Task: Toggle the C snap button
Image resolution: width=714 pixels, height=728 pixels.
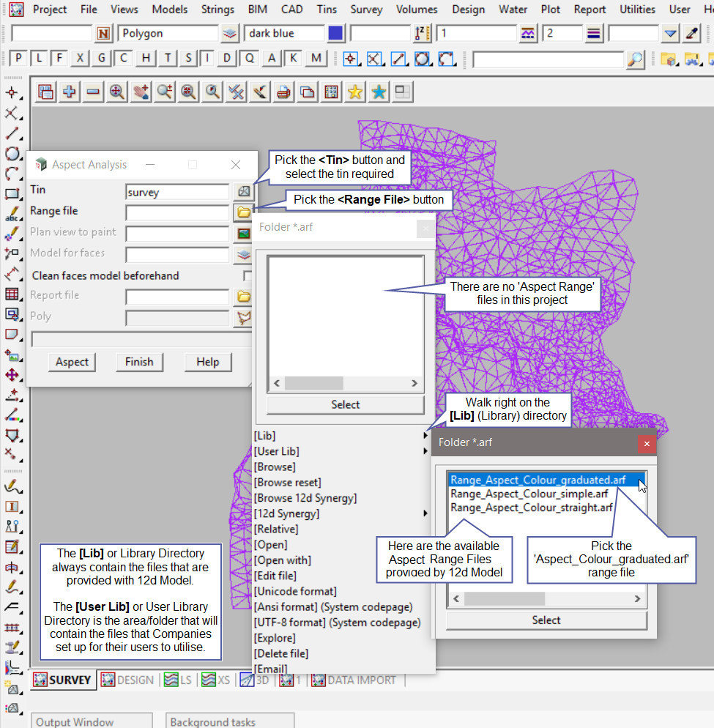Action: (x=123, y=58)
